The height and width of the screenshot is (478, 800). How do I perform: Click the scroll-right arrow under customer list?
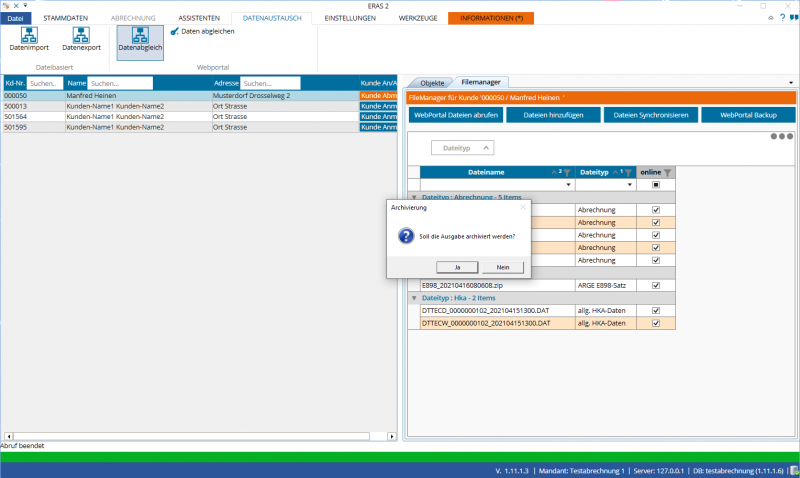[x=391, y=436]
